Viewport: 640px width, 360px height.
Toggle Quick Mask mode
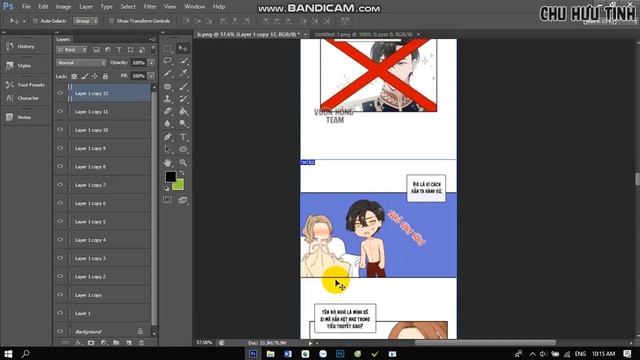tap(168, 200)
